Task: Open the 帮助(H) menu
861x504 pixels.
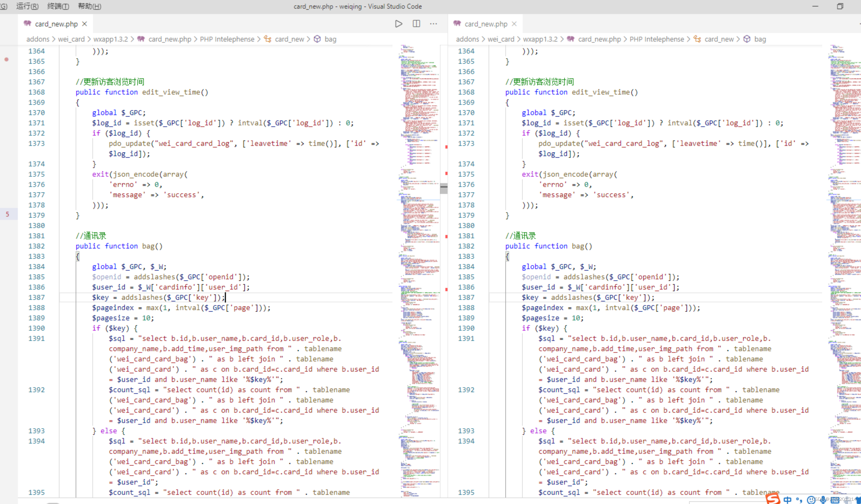Action: tap(89, 6)
